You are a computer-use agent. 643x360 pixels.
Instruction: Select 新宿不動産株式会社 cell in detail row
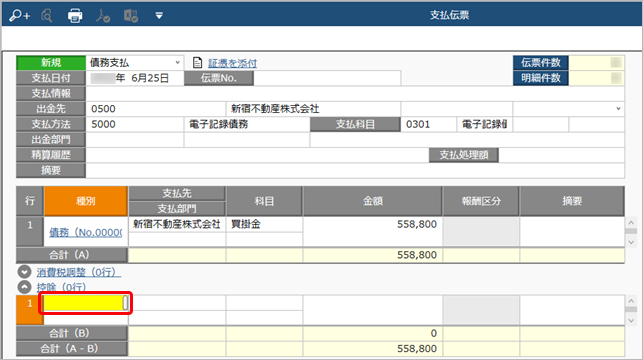coord(177,224)
